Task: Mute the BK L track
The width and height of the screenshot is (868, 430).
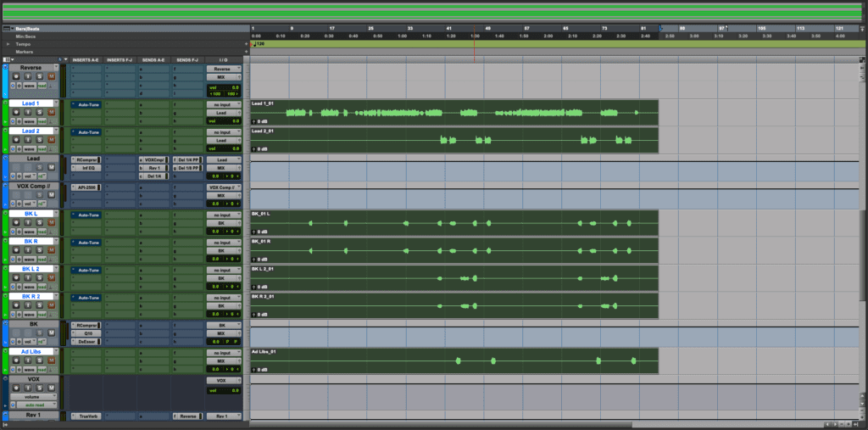Action: (x=52, y=222)
